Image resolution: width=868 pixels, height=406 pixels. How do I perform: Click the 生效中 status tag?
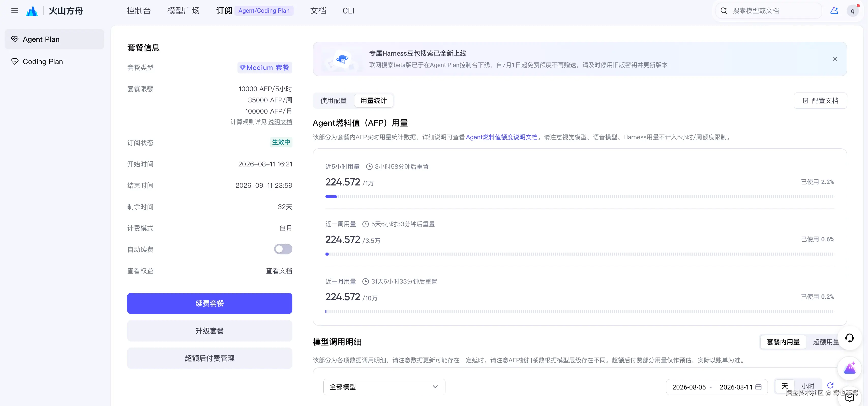(281, 142)
